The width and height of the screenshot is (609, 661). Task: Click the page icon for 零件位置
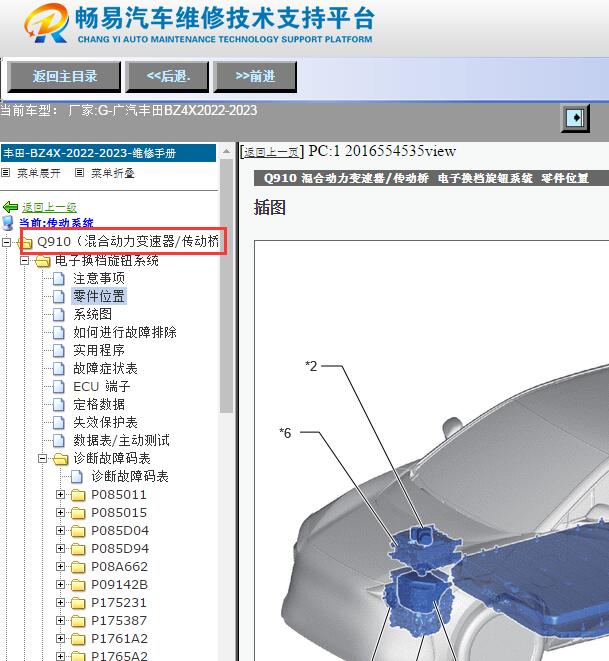(59, 297)
